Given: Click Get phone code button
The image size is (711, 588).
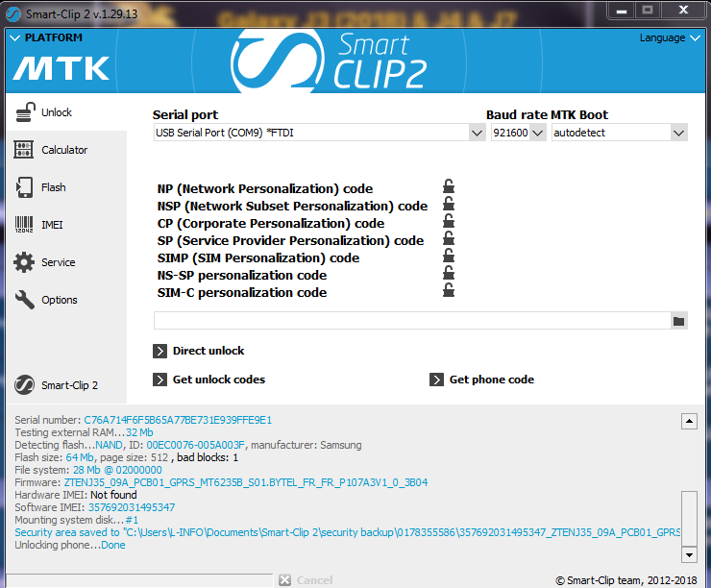Looking at the screenshot, I should pyautogui.click(x=482, y=380).
